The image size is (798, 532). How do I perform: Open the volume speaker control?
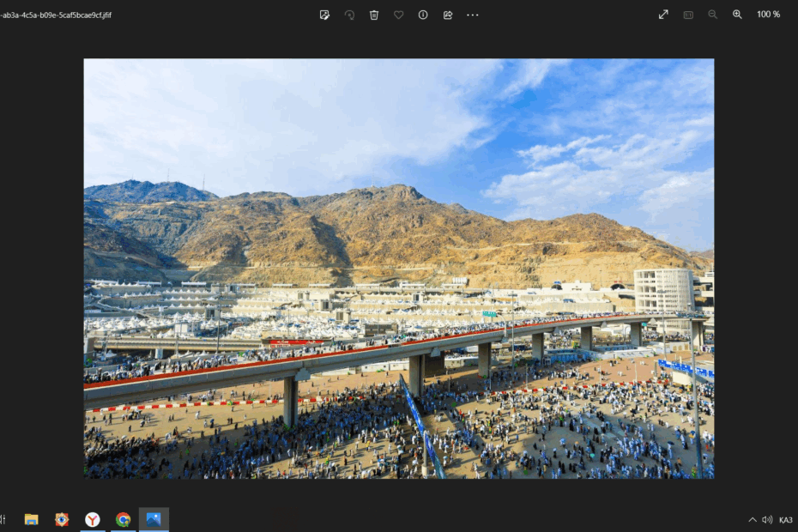[767, 519]
